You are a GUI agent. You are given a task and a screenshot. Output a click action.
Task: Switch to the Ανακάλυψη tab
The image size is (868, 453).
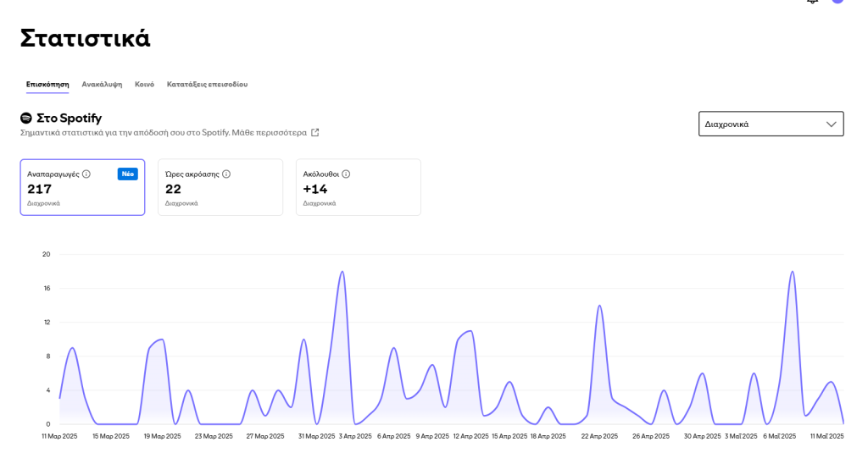tap(102, 85)
